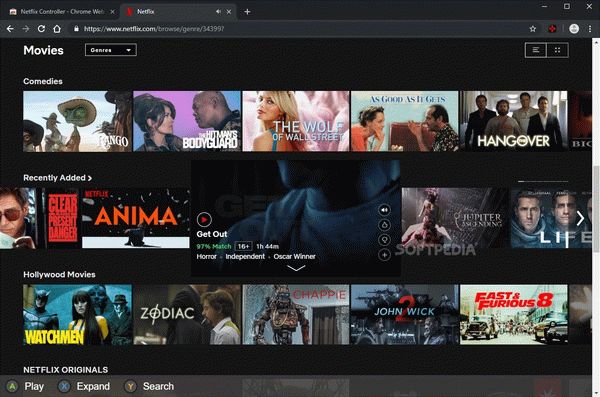Switch to Netflix Controller Chrome Web Store tab
This screenshot has width=600, height=397.
[62, 11]
